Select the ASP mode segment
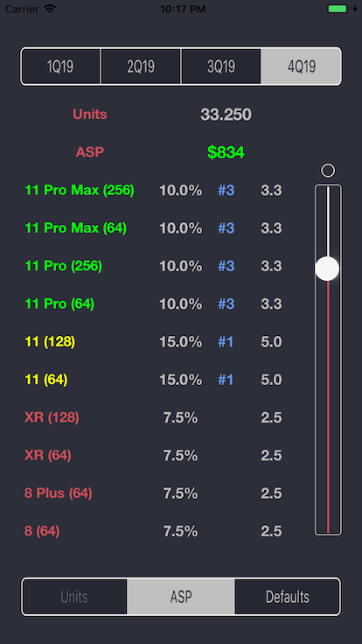Screen dimensions: 362x644 [x=181, y=597]
